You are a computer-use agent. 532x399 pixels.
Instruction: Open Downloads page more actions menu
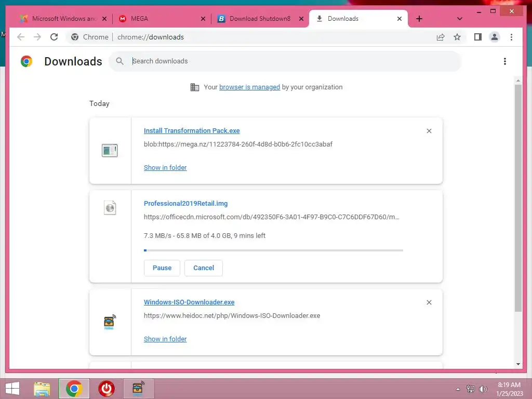[x=505, y=61]
